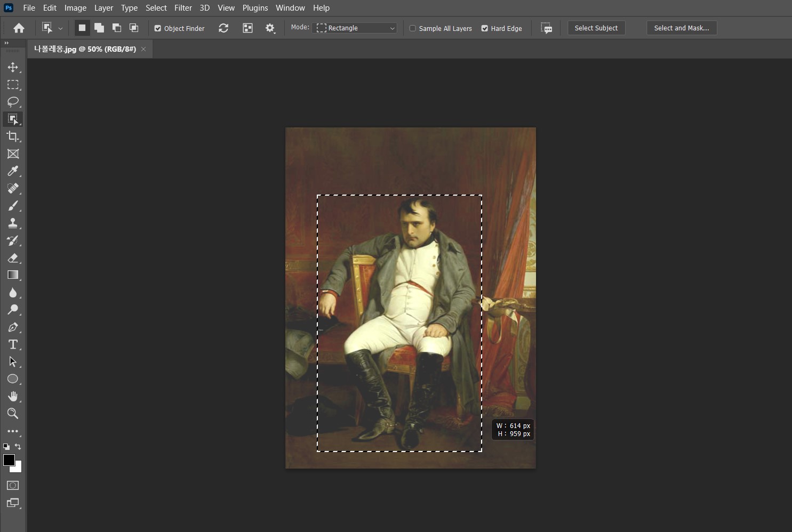Click the Select Subject button
This screenshot has width=792, height=532.
(x=596, y=28)
